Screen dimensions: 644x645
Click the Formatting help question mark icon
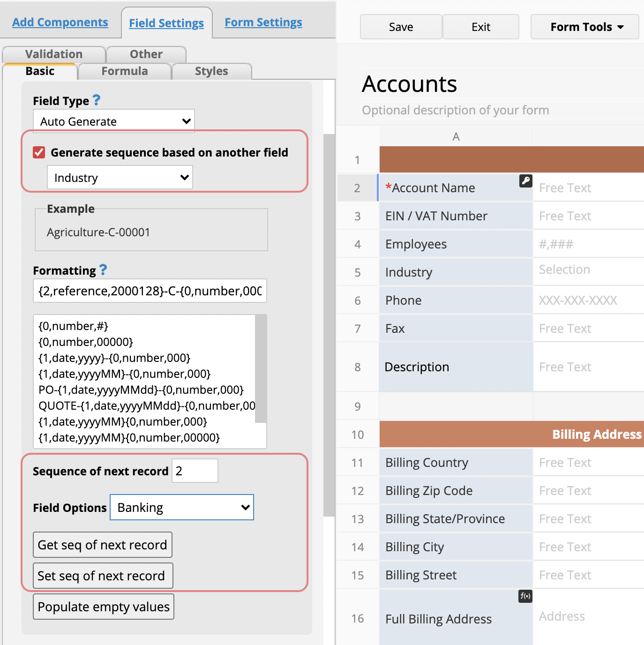103,270
